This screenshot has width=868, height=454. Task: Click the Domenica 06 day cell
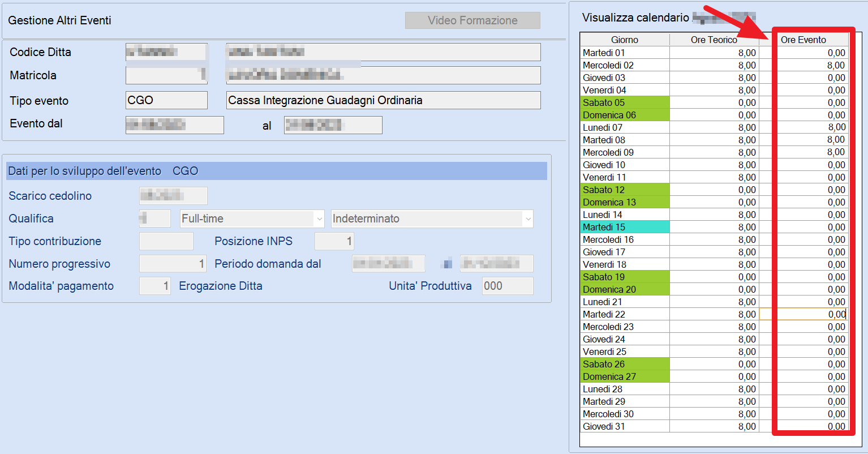click(x=625, y=115)
